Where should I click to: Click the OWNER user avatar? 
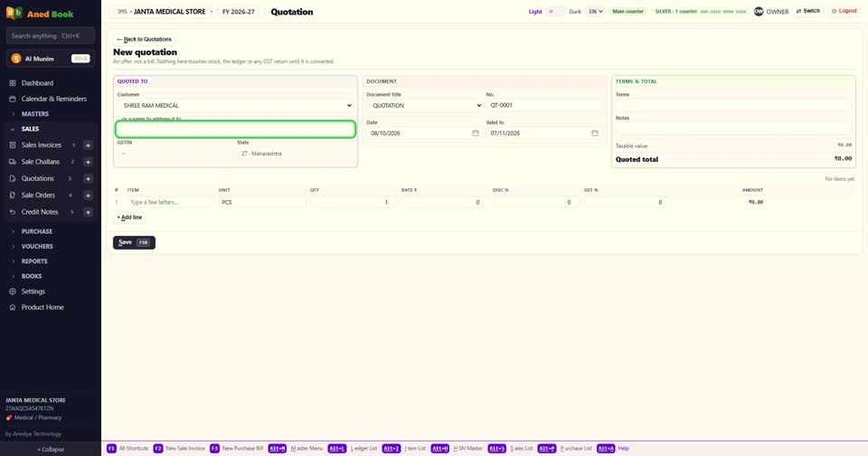[x=759, y=12]
